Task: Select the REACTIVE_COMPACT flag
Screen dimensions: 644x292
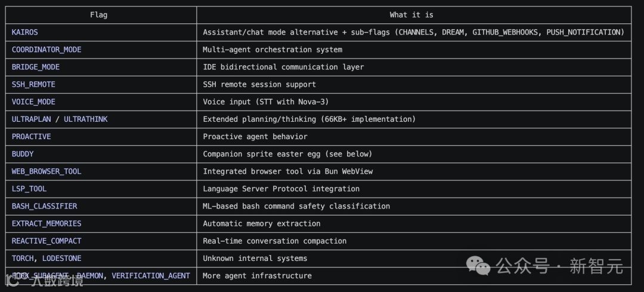Action: (x=47, y=241)
